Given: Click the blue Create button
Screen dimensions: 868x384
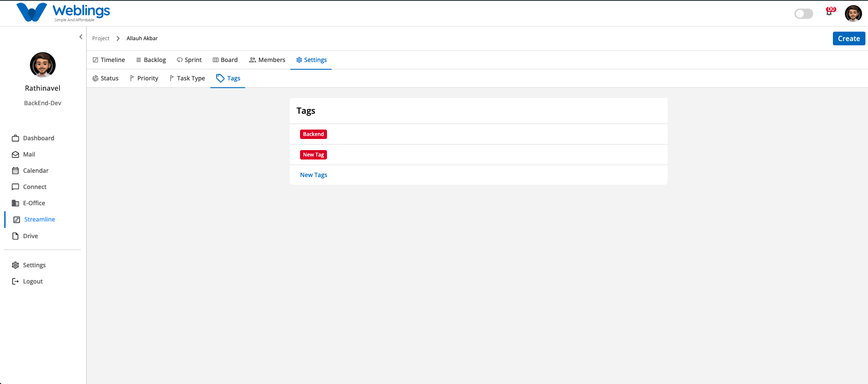Looking at the screenshot, I should click(x=849, y=38).
